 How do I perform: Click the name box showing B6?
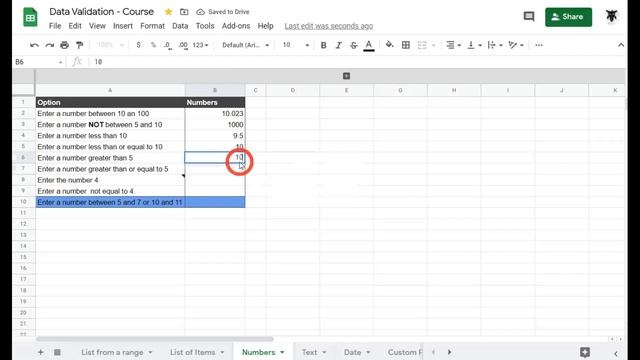pos(38,62)
